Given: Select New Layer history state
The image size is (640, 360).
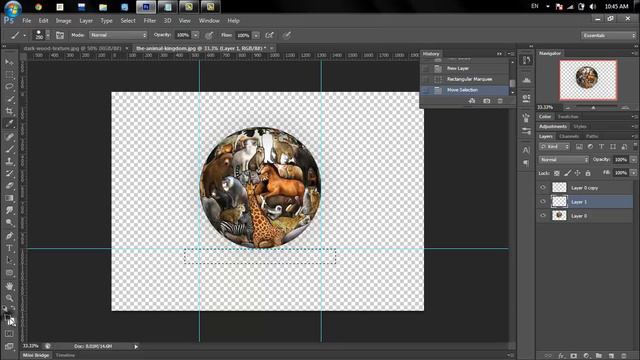Looking at the screenshot, I should point(465,69).
